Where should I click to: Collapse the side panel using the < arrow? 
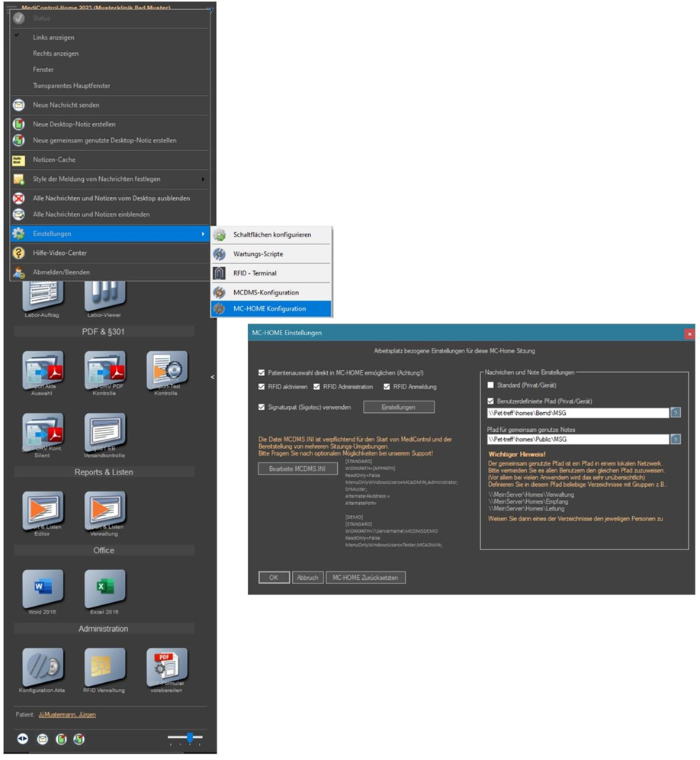click(213, 377)
